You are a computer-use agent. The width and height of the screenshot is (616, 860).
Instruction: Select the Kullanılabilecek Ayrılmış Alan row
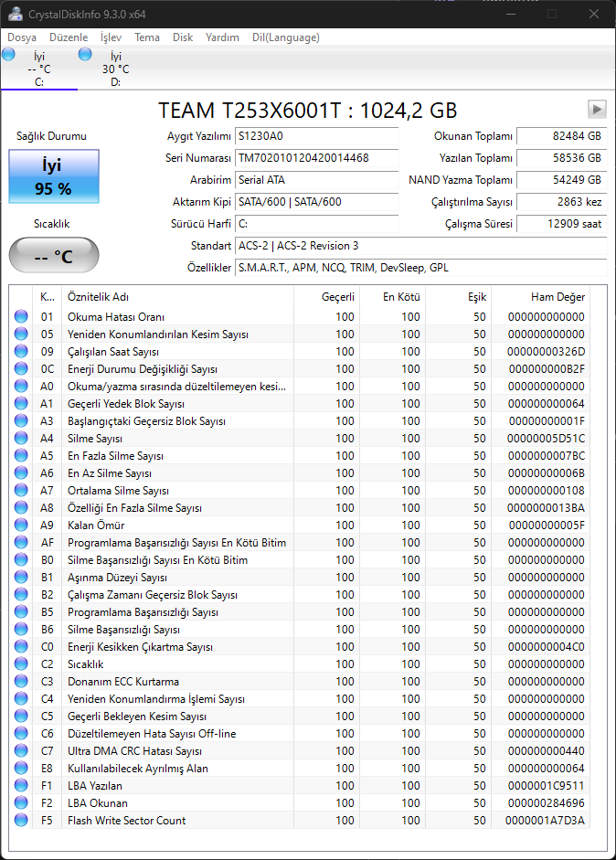tap(300, 769)
